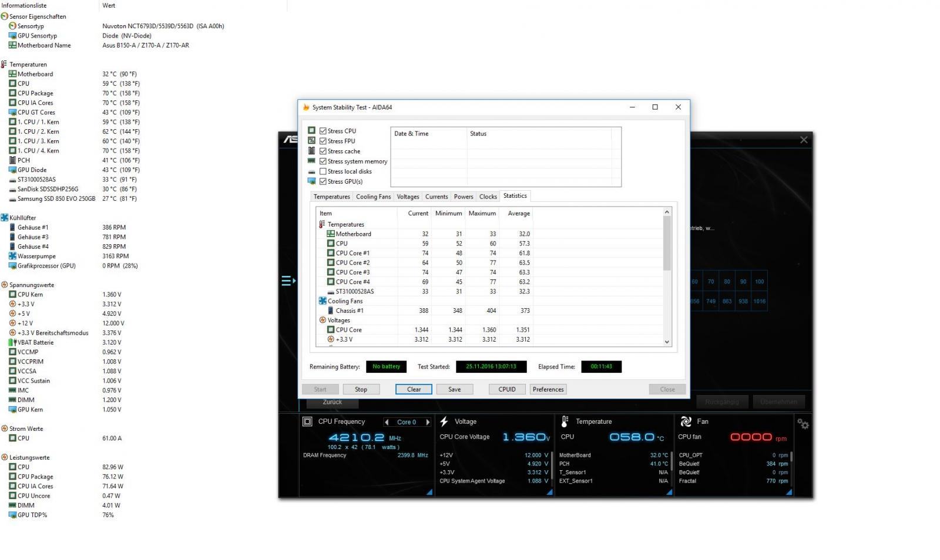The image size is (940, 560).
Task: Uncheck the Stress FPU checkbox
Action: coord(323,141)
